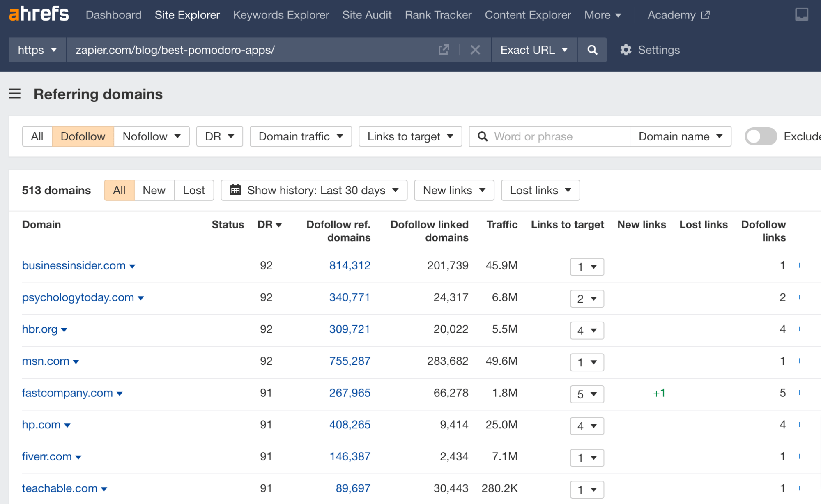
Task: Open the Links to target dropdown
Action: [x=410, y=136]
